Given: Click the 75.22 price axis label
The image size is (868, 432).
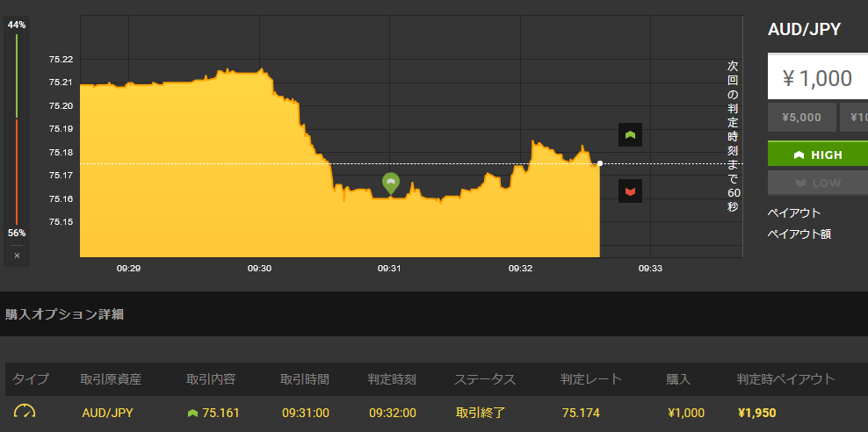Looking at the screenshot, I should [61, 59].
